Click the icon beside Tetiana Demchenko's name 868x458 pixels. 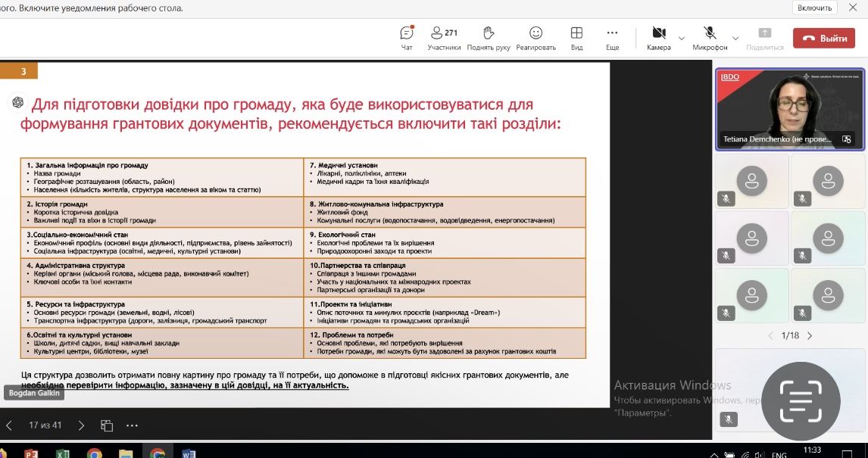846,139
